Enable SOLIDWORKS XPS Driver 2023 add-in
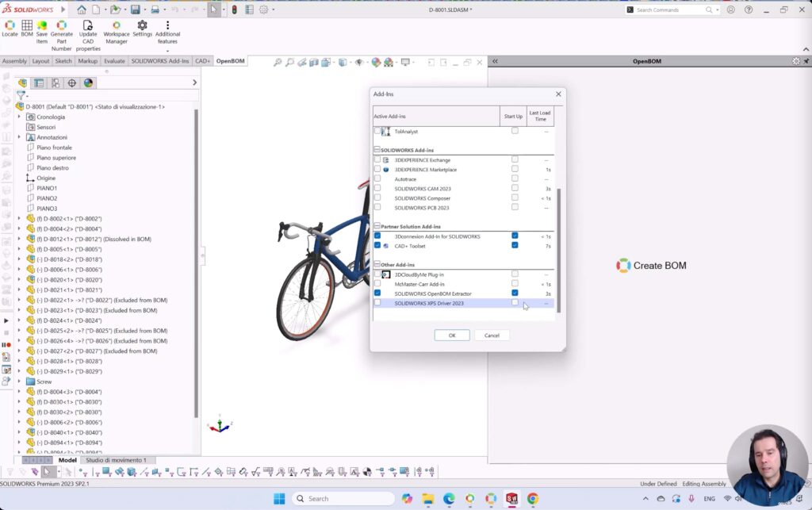Viewport: 812px width, 510px height. click(x=377, y=303)
